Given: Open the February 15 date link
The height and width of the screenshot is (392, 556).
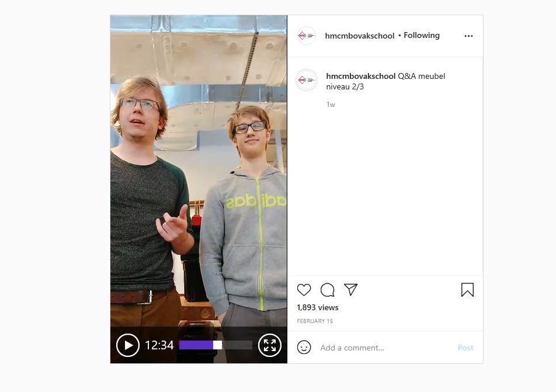Looking at the screenshot, I should [315, 321].
